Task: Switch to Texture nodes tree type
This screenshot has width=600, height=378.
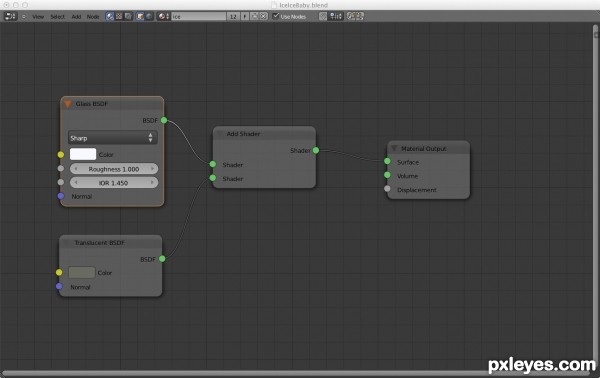Action: click(x=128, y=16)
